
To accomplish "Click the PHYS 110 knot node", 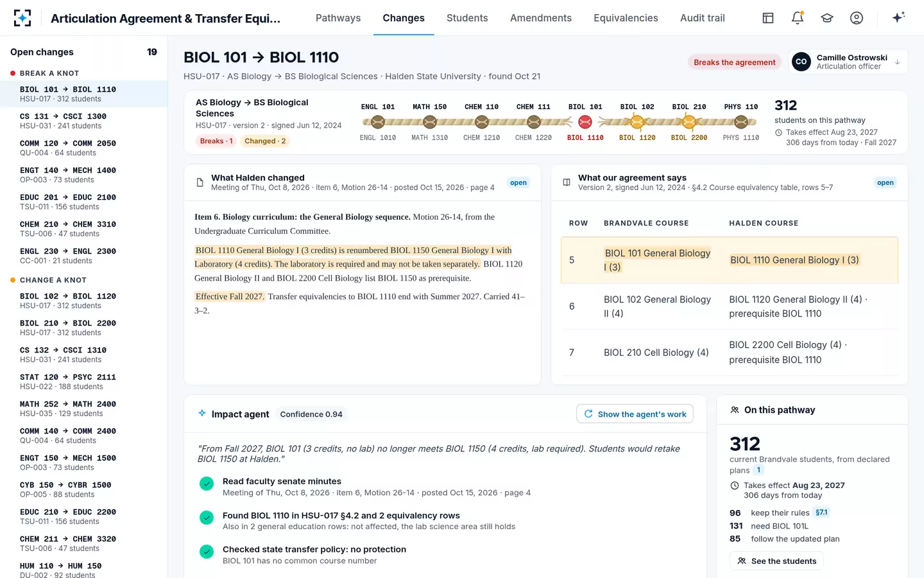I will click(741, 121).
